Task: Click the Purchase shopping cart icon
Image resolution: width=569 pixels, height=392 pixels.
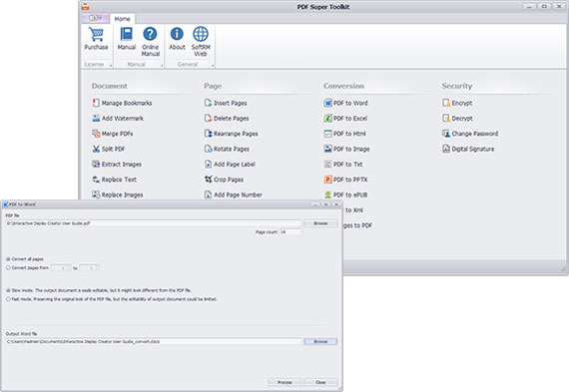Action: tap(96, 35)
